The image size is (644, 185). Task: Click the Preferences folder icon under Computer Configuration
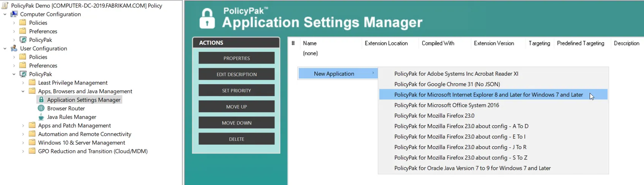[23, 31]
